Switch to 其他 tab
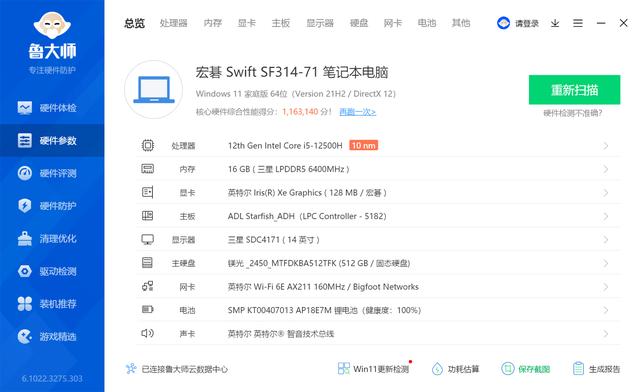640x392 pixels. pyautogui.click(x=461, y=23)
